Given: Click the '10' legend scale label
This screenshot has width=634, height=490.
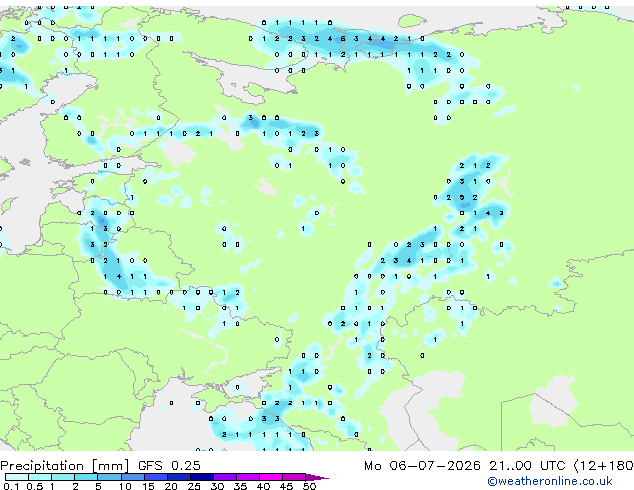Looking at the screenshot, I should coord(125,486).
